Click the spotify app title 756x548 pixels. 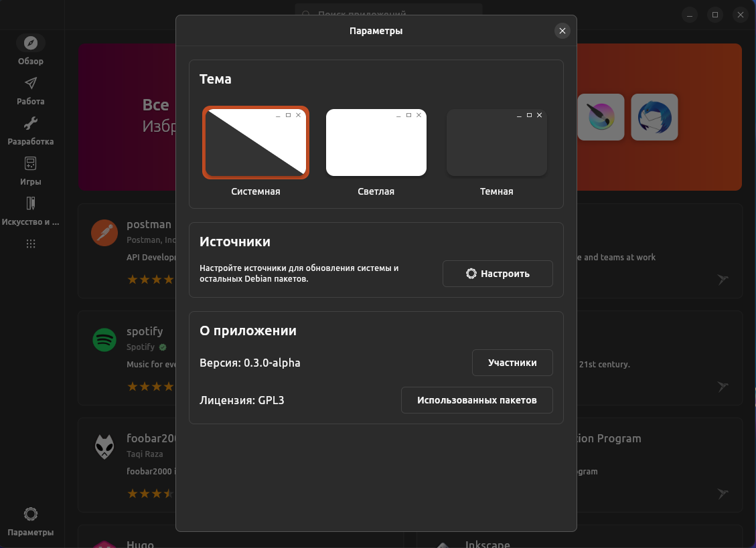(x=145, y=331)
